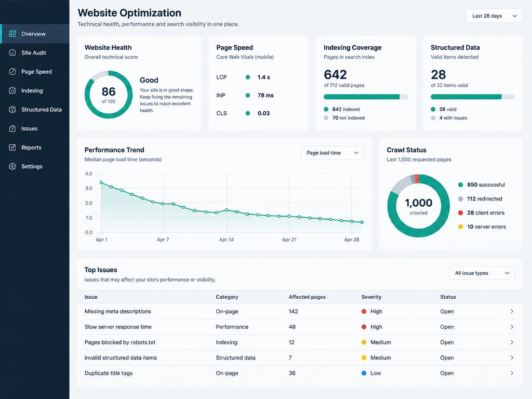Click the yellow server errors legend dot

(460, 227)
